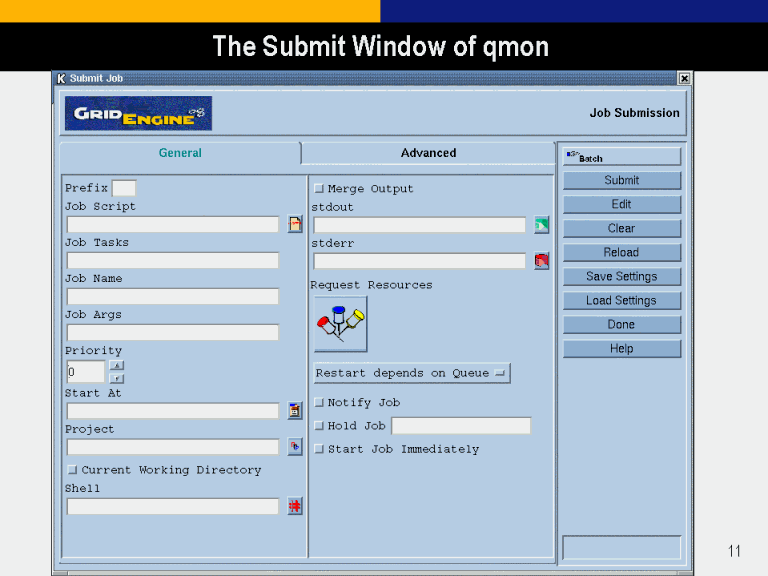Focus the Shell input field
Screen dimensions: 768x576
[173, 506]
